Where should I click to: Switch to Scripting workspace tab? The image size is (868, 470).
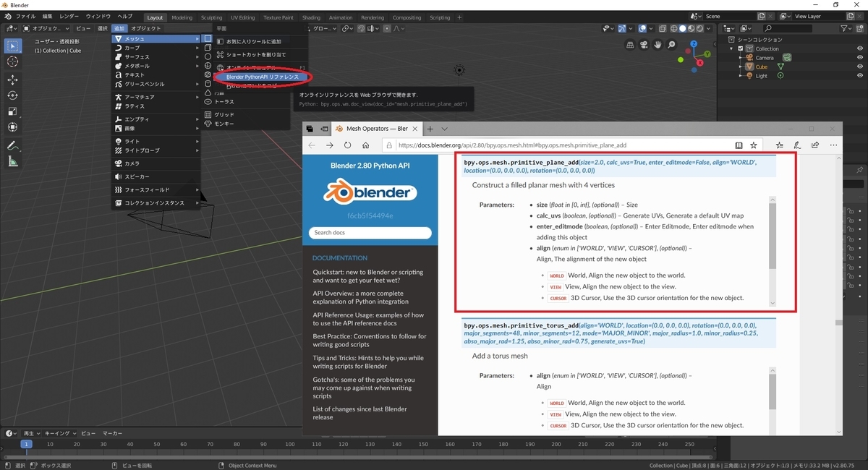(440, 17)
